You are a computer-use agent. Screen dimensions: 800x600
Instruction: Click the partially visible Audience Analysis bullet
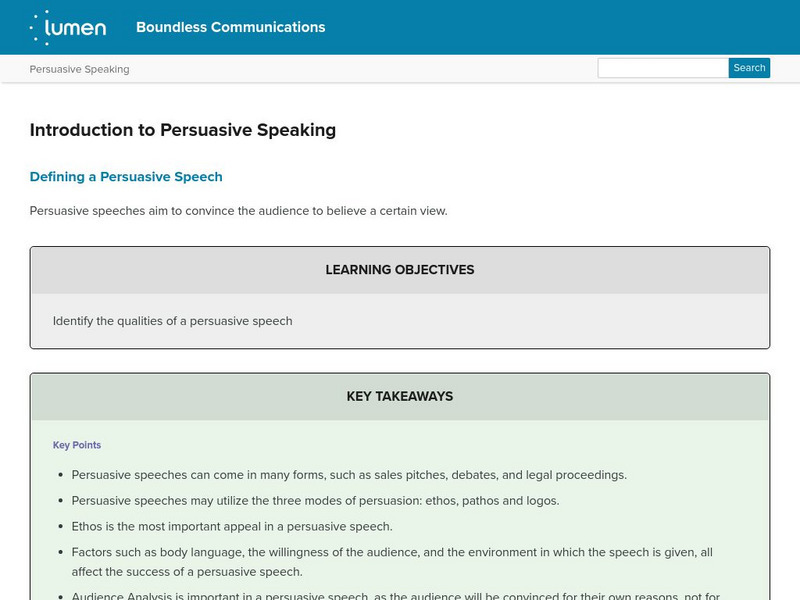395,596
